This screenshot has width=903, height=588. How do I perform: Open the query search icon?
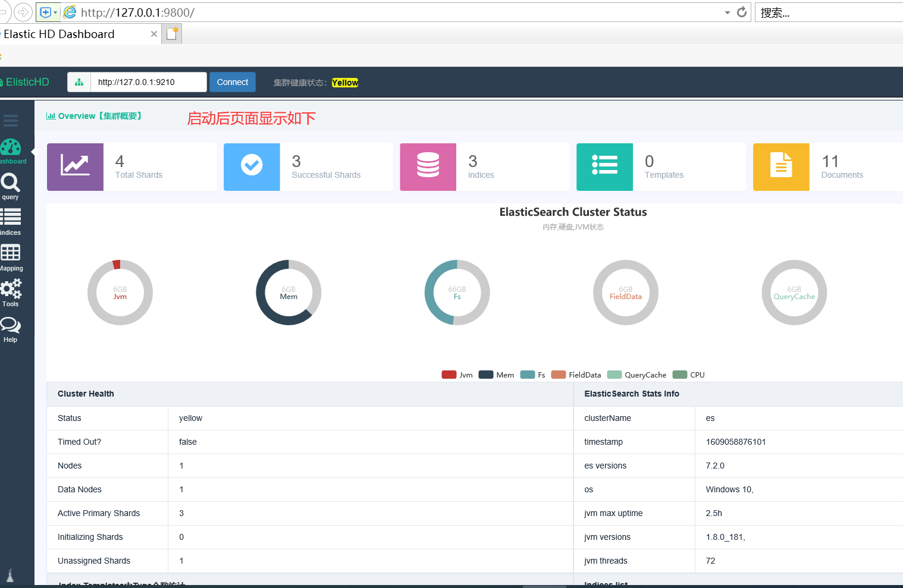10,183
